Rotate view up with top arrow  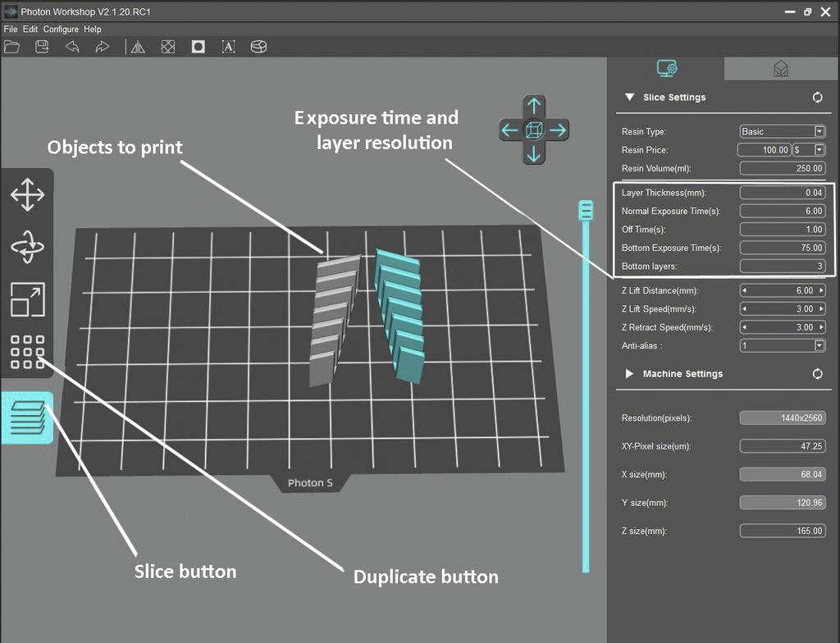[x=533, y=106]
